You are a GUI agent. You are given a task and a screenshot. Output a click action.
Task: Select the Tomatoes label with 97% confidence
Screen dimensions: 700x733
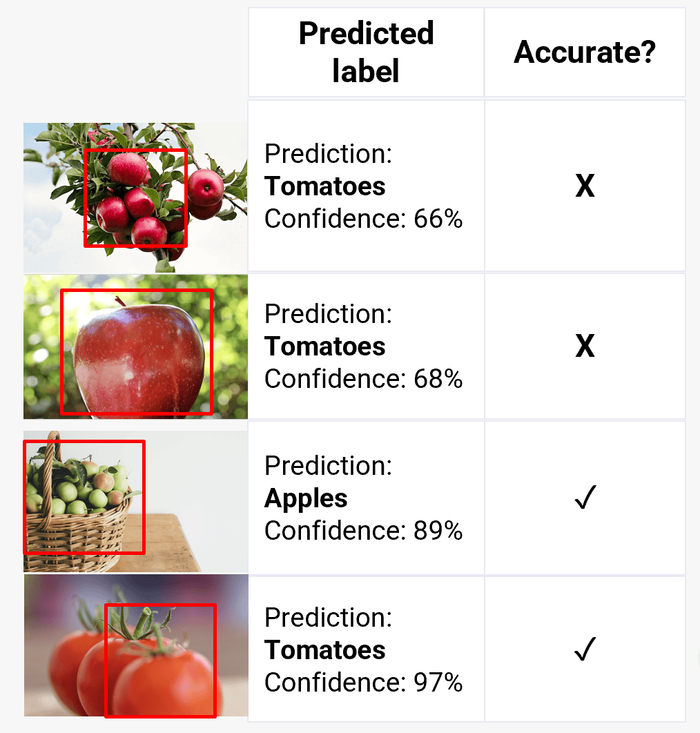(x=325, y=649)
